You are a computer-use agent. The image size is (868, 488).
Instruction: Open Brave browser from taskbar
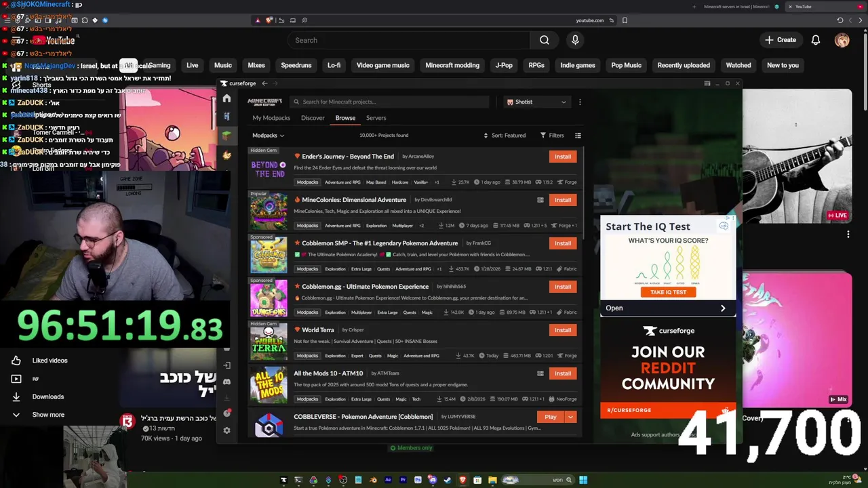[x=462, y=480]
